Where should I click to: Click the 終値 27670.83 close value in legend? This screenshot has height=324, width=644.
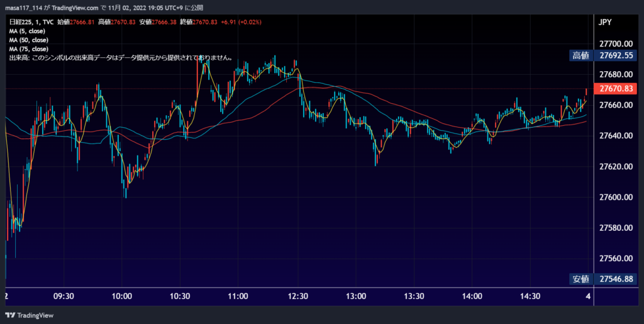click(198, 22)
